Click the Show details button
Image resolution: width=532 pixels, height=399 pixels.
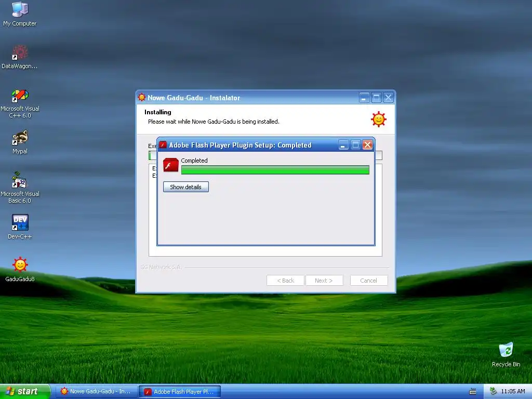pyautogui.click(x=185, y=187)
